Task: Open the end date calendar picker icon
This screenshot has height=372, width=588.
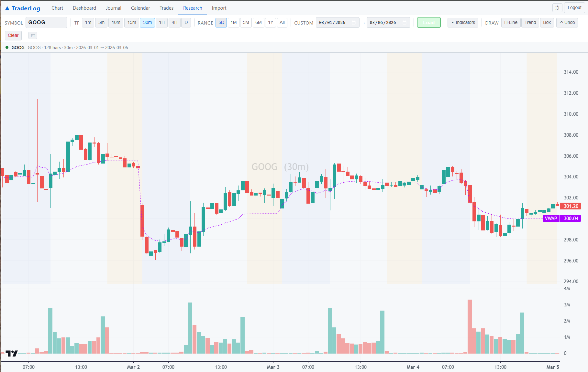Action: click(x=404, y=23)
